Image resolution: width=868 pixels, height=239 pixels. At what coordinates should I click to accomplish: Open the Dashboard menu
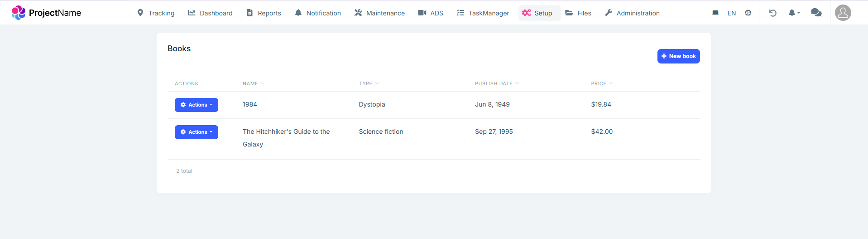point(210,13)
